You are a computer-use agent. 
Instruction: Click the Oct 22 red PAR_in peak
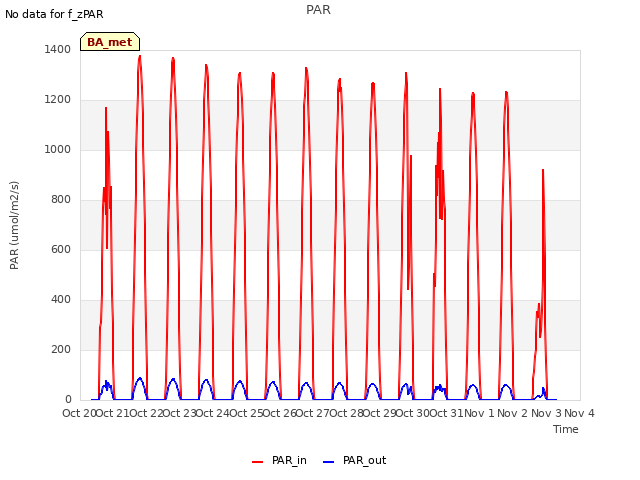click(x=140, y=57)
